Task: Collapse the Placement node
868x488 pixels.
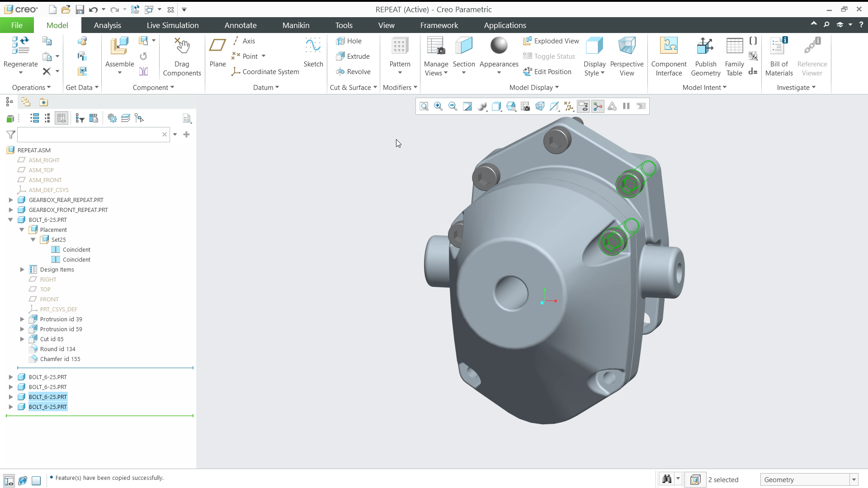Action: click(22, 230)
